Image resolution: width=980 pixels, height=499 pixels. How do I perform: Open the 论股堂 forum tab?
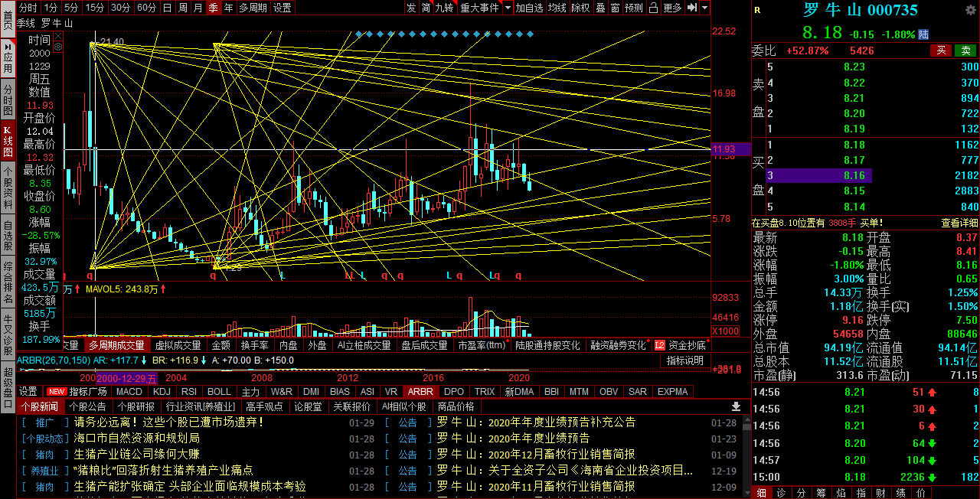point(308,406)
